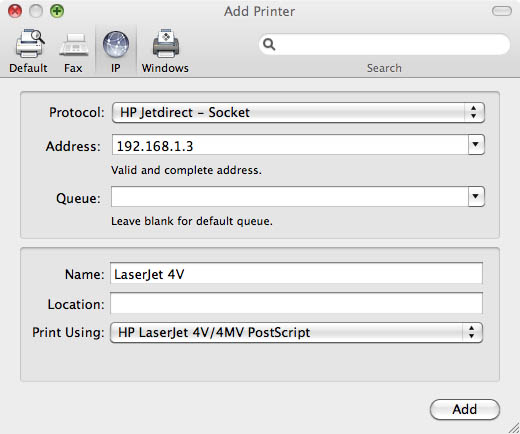Screen dimensions: 520x434
Task: Click the Windows toolbar label
Action: 165,68
